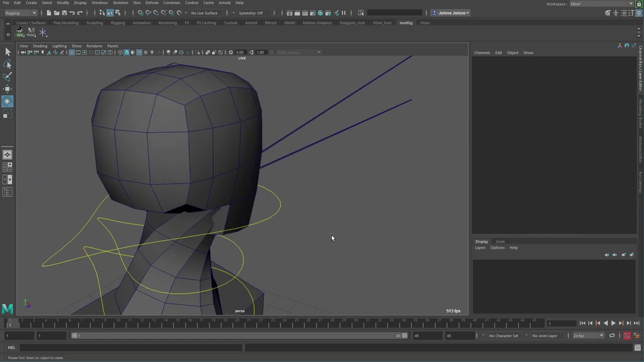
Task: Toggle viewport wireframe cube icon
Action: coord(120,52)
